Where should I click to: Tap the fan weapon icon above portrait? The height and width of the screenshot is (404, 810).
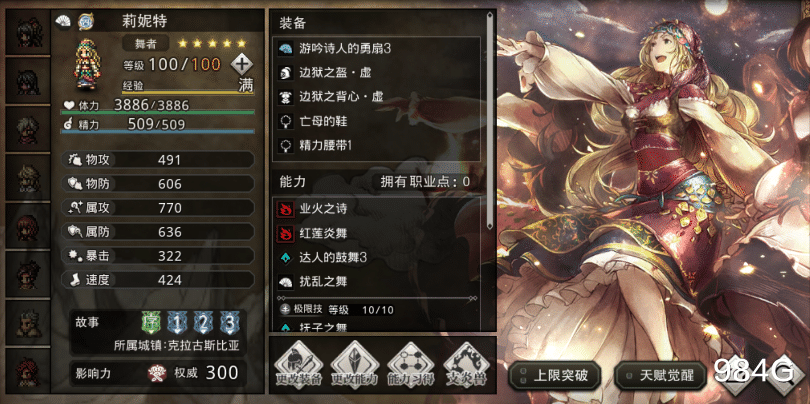pyautogui.click(x=64, y=22)
